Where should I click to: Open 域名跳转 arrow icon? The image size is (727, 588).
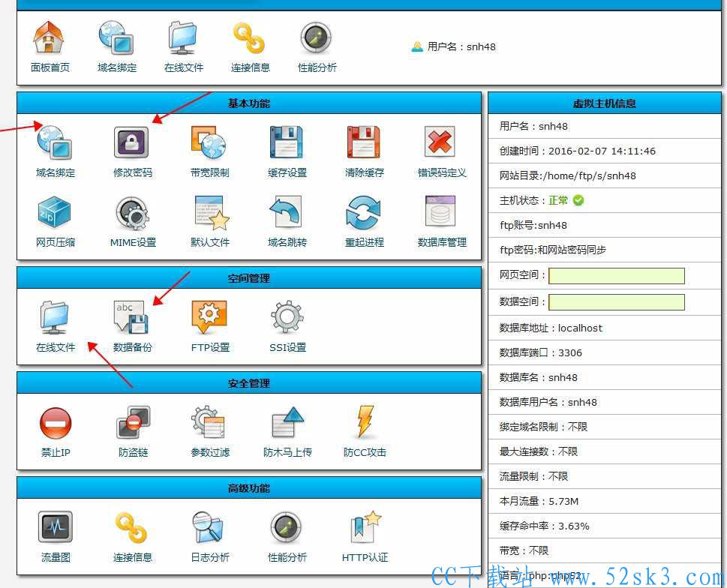click(x=286, y=211)
